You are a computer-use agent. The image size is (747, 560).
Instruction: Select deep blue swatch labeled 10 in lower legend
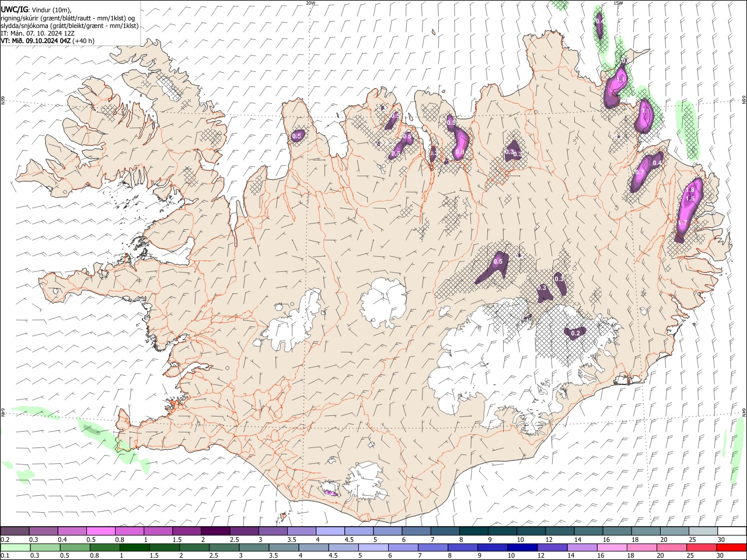pos(522,547)
